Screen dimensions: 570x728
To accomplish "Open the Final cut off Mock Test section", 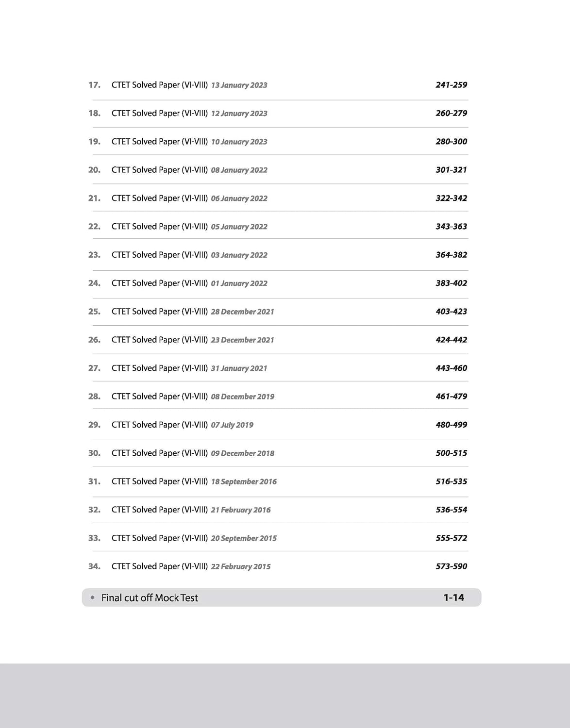I will [150, 598].
